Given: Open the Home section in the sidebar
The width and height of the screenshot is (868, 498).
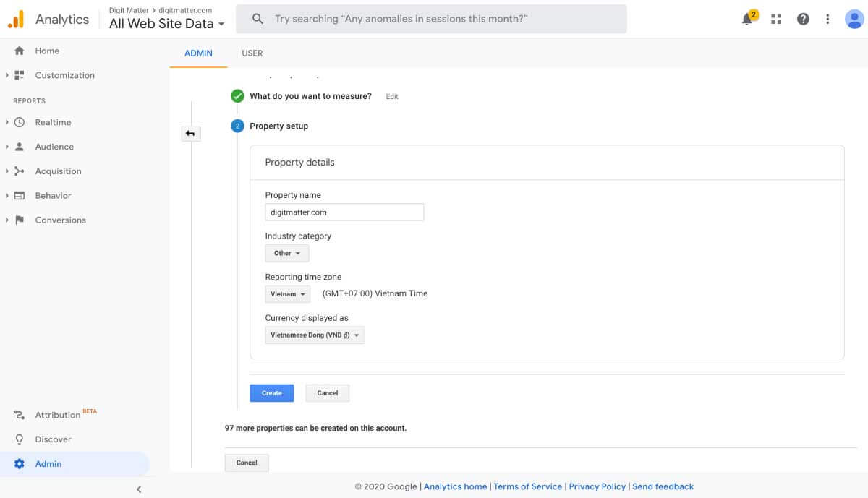Looking at the screenshot, I should 47,51.
